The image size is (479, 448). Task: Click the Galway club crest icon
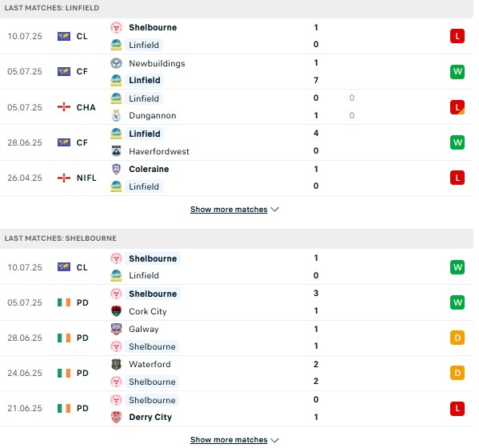[x=116, y=329]
